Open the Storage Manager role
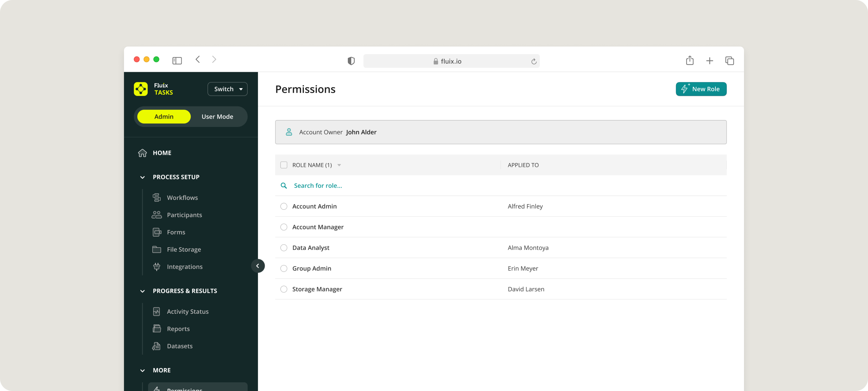Image resolution: width=868 pixels, height=391 pixels. coord(317,289)
